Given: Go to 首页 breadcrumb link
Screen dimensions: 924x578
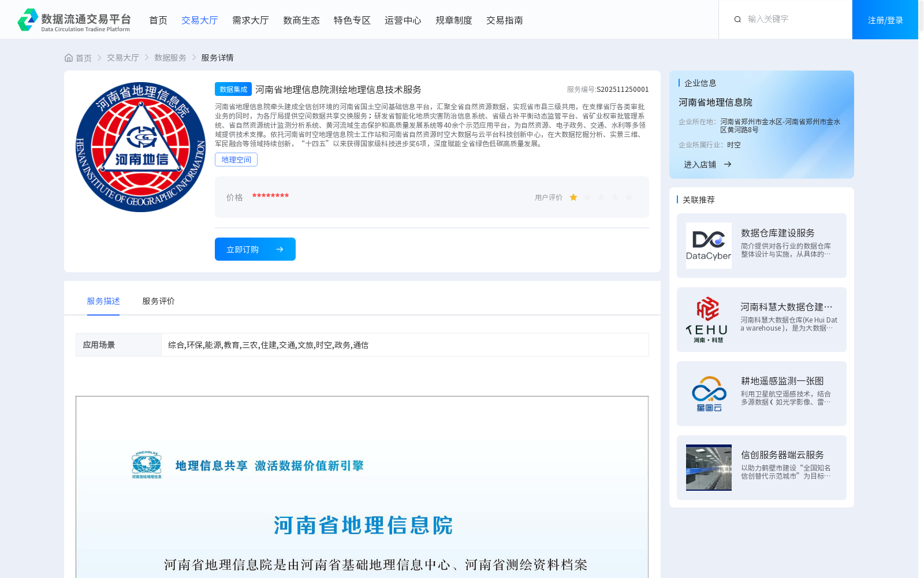Looking at the screenshot, I should [x=84, y=58].
